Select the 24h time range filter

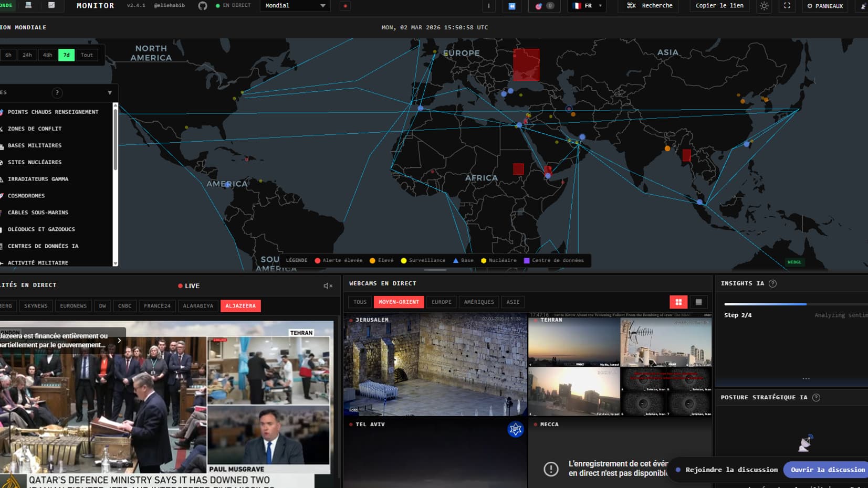point(27,55)
